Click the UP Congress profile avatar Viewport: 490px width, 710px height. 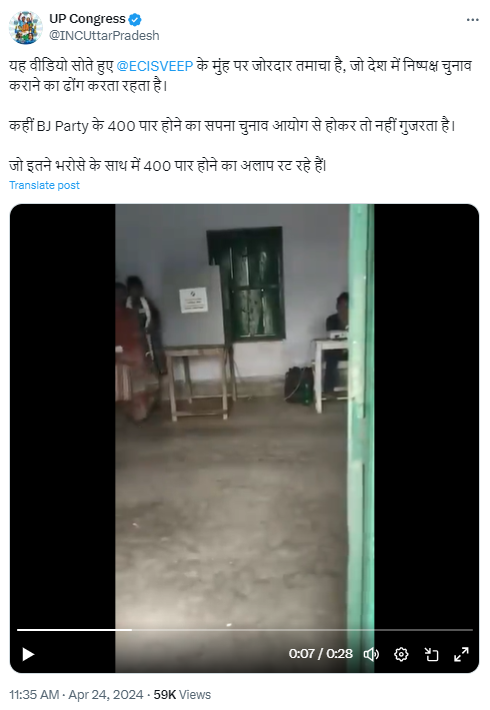[26, 27]
